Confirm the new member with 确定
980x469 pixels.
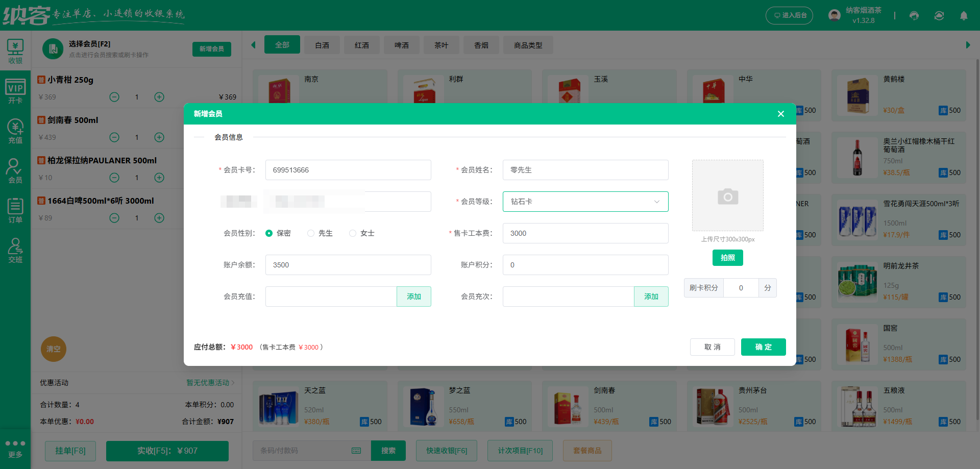tap(763, 347)
